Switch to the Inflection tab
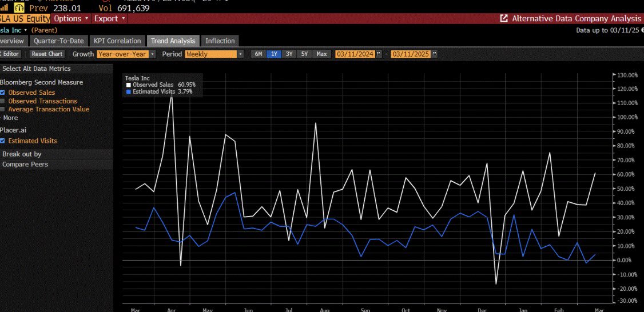 pyautogui.click(x=220, y=41)
